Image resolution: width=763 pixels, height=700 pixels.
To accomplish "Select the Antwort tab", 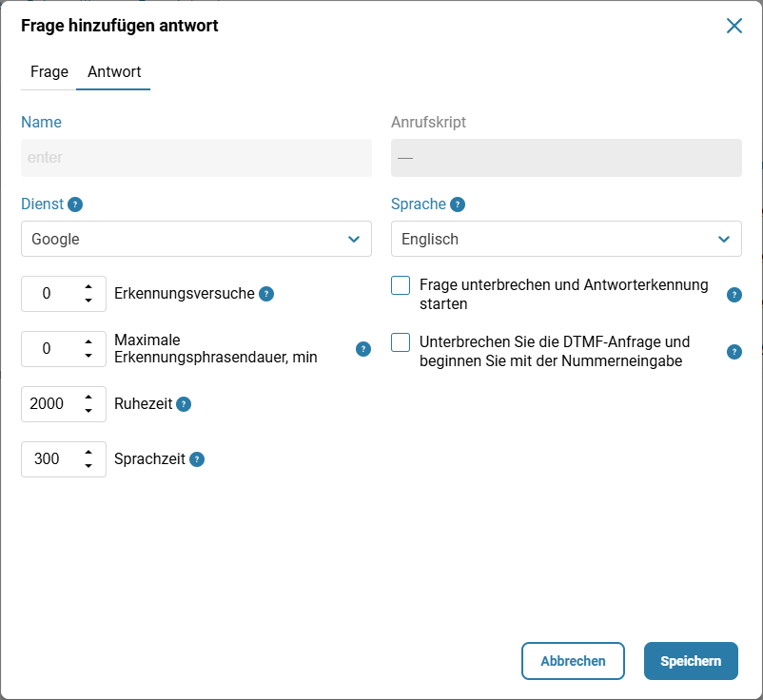I will click(x=114, y=72).
